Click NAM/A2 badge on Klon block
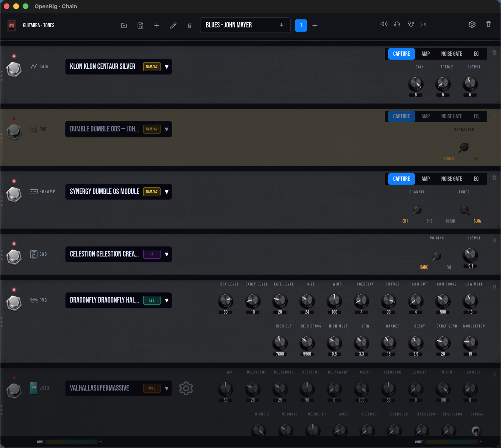This screenshot has height=448, width=501. point(152,67)
